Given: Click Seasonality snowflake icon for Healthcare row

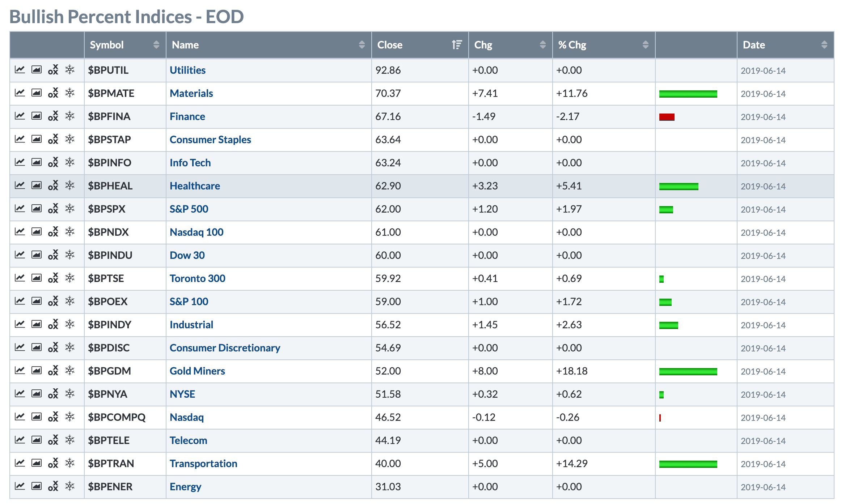Looking at the screenshot, I should pos(70,185).
